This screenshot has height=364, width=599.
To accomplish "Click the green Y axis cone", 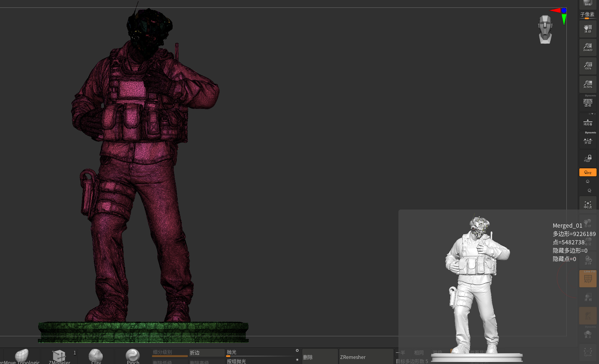I will click(x=564, y=19).
